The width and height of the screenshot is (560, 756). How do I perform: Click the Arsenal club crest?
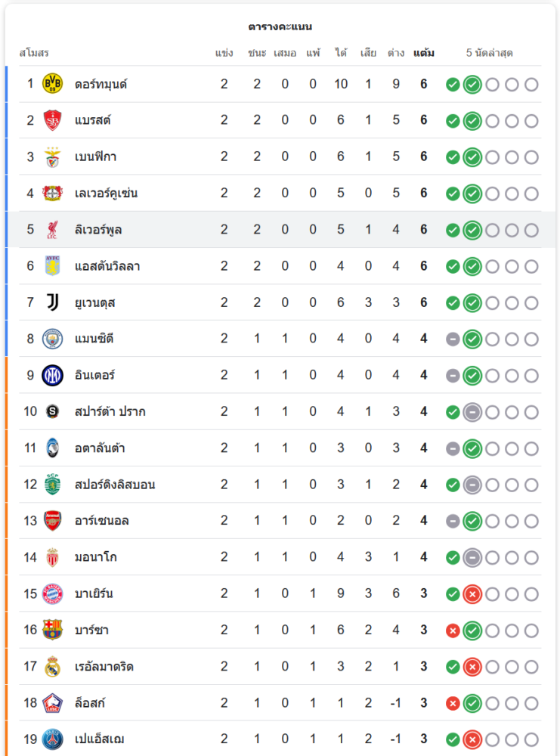[x=52, y=520]
